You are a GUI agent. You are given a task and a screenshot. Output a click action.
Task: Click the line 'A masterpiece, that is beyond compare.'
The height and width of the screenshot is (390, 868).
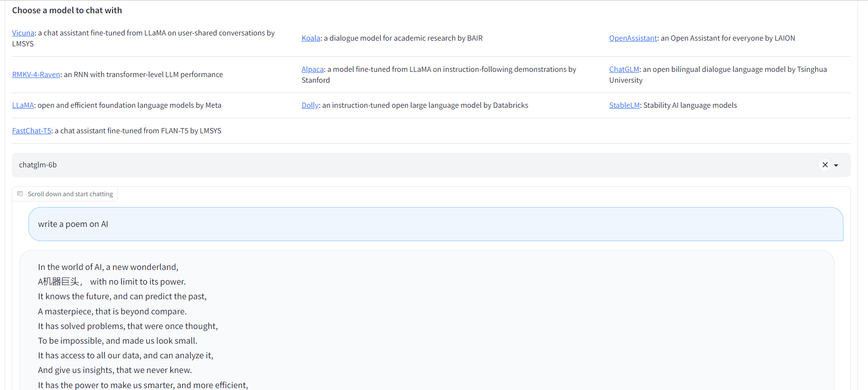pos(113,312)
